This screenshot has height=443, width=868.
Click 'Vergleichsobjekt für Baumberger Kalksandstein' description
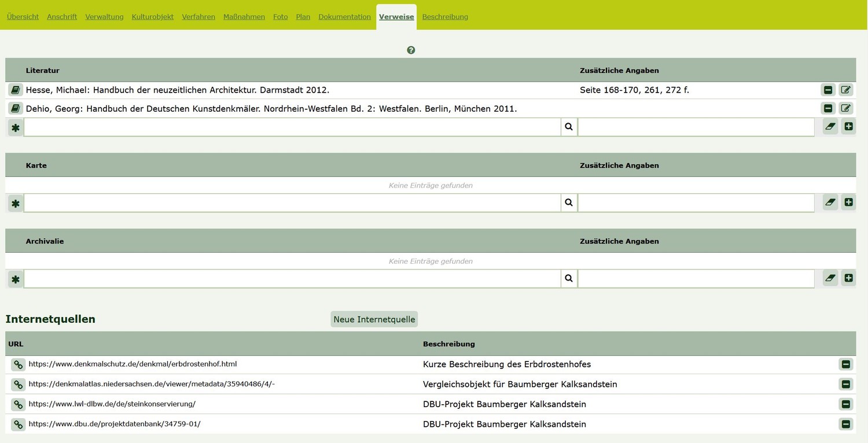click(520, 385)
